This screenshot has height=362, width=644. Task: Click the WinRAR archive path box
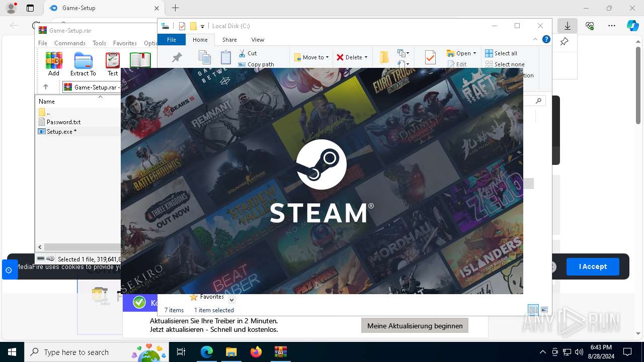pos(91,87)
